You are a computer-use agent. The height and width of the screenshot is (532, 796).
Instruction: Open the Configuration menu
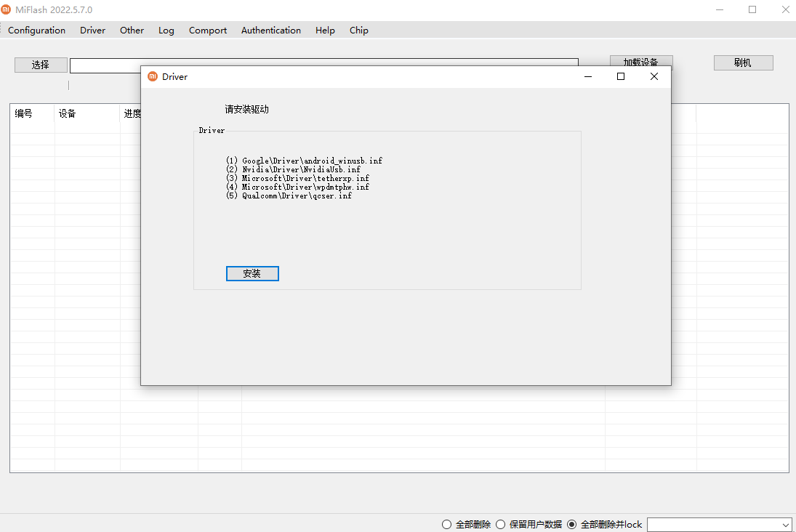click(x=36, y=31)
